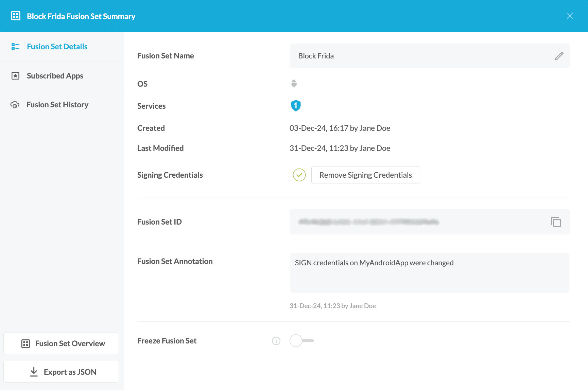
Task: Edit the Fusion Set Annotation text area
Action: click(429, 273)
